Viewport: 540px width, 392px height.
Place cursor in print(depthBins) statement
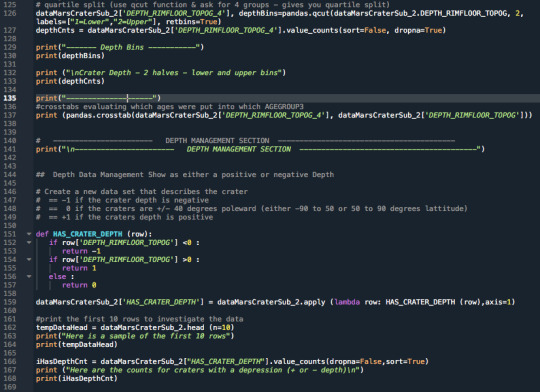70,56
